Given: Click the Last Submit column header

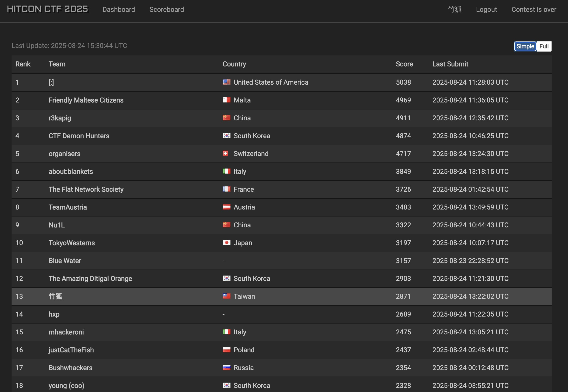Looking at the screenshot, I should [x=450, y=64].
